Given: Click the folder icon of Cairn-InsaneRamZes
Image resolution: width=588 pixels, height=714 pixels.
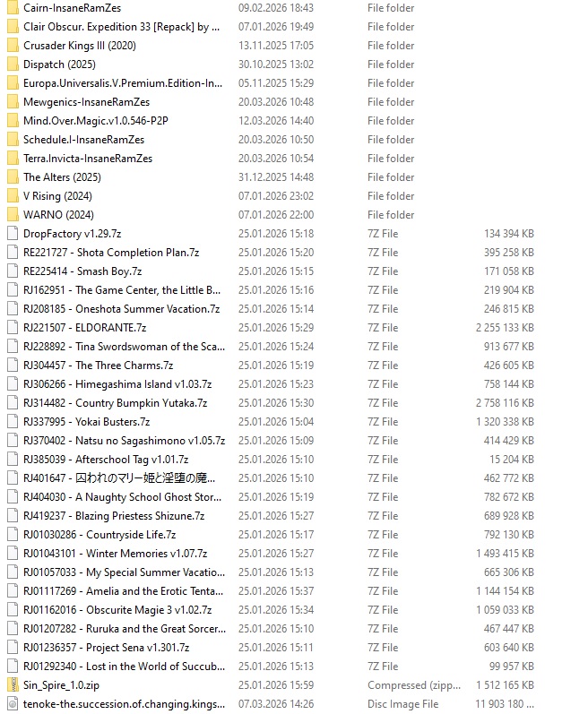Looking at the screenshot, I should tap(13, 8).
